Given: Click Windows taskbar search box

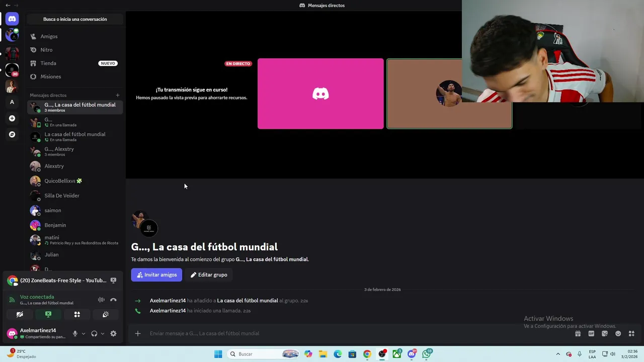Looking at the screenshot, I should coord(264,354).
